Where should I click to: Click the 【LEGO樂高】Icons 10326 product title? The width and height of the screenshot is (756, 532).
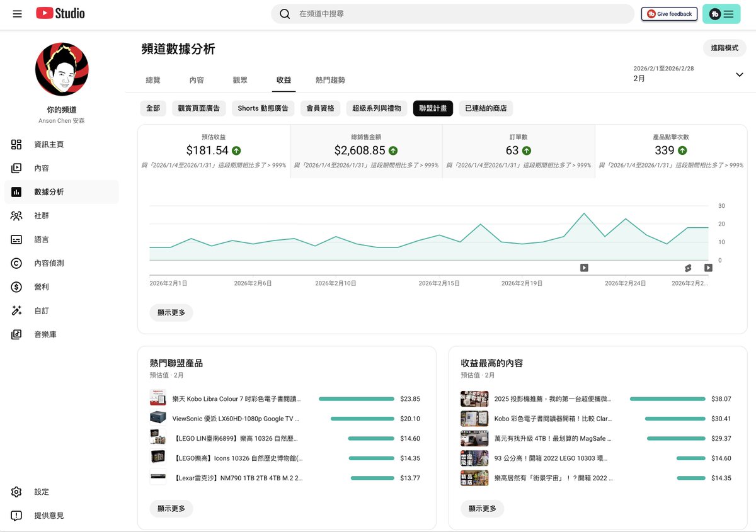click(238, 458)
